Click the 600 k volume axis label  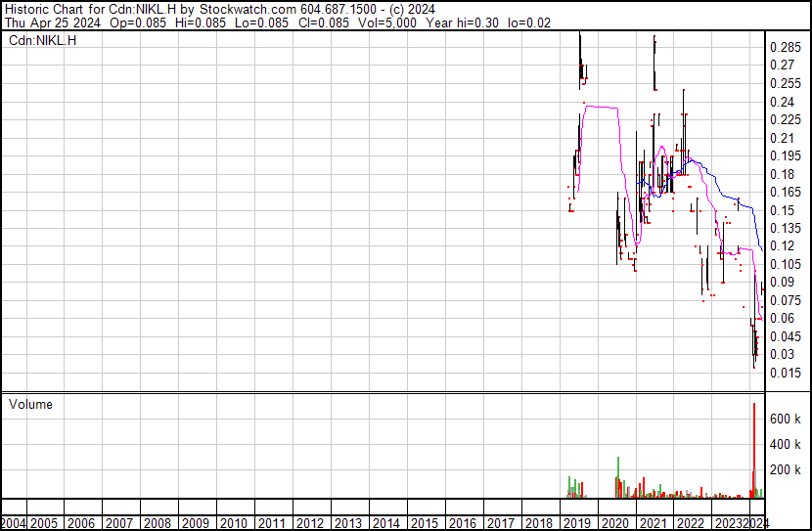click(786, 419)
